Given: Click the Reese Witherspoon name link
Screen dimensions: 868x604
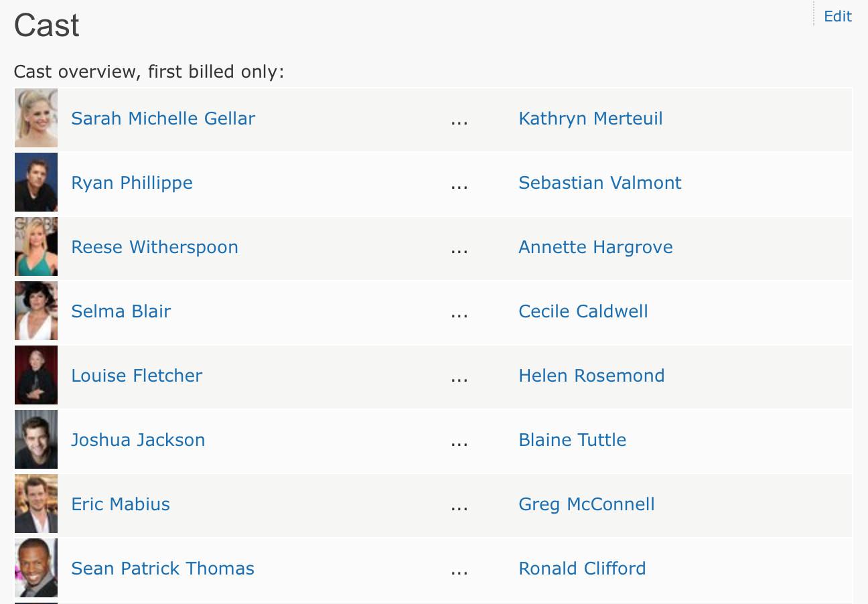Looking at the screenshot, I should pos(155,247).
